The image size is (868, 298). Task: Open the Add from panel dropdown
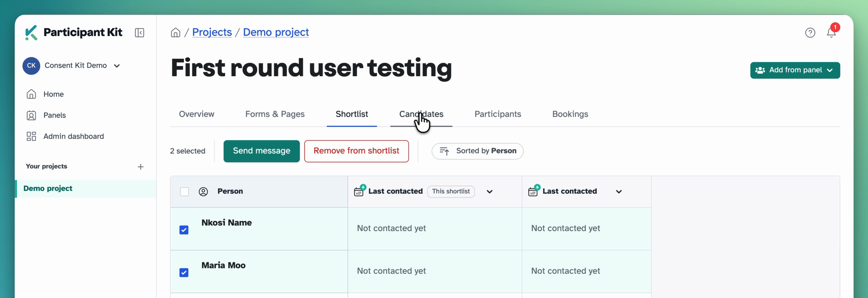pos(795,70)
